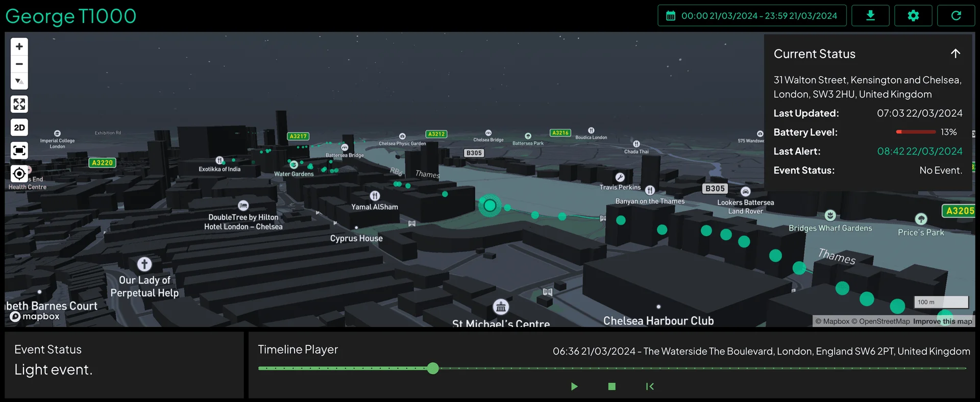Click the Last Alert timestamp 08:42 22/03/2024

coord(920,152)
